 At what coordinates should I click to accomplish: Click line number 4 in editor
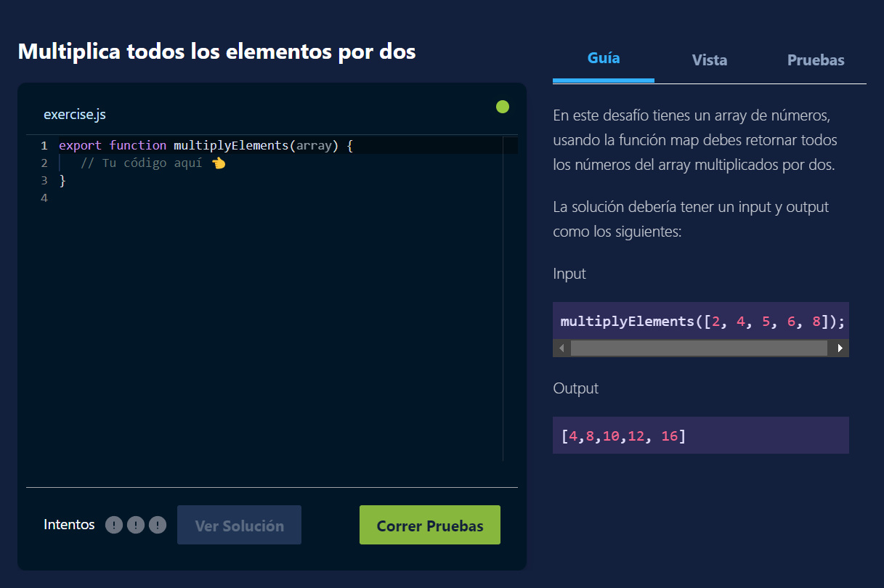tap(44, 197)
